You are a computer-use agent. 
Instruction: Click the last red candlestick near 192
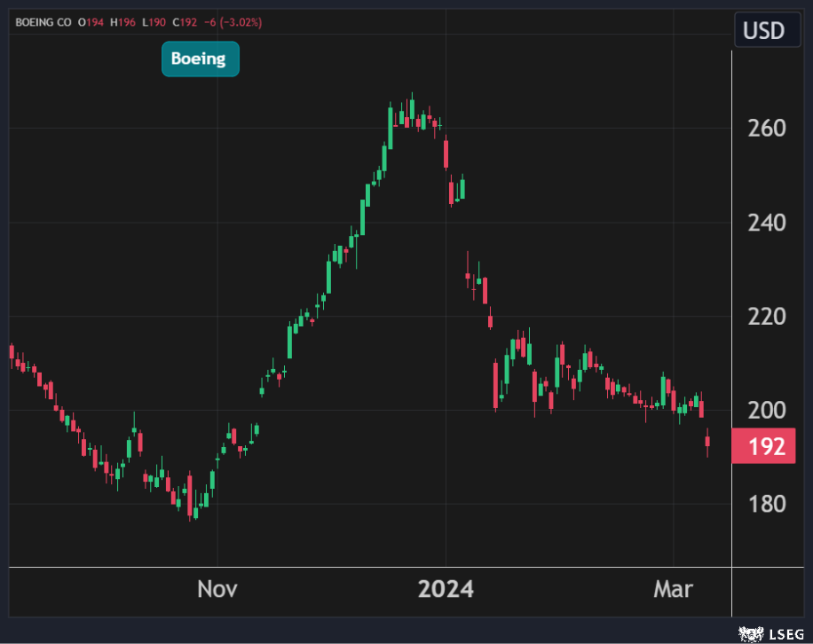click(707, 441)
